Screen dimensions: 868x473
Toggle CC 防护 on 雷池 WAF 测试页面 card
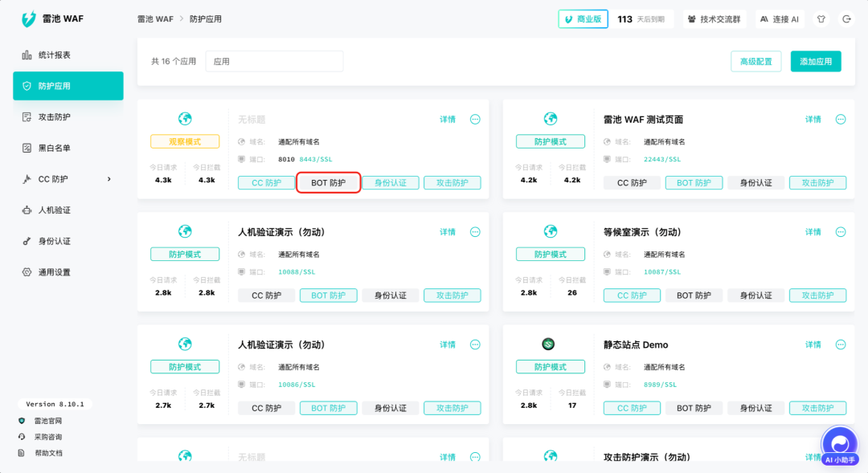pyautogui.click(x=632, y=182)
